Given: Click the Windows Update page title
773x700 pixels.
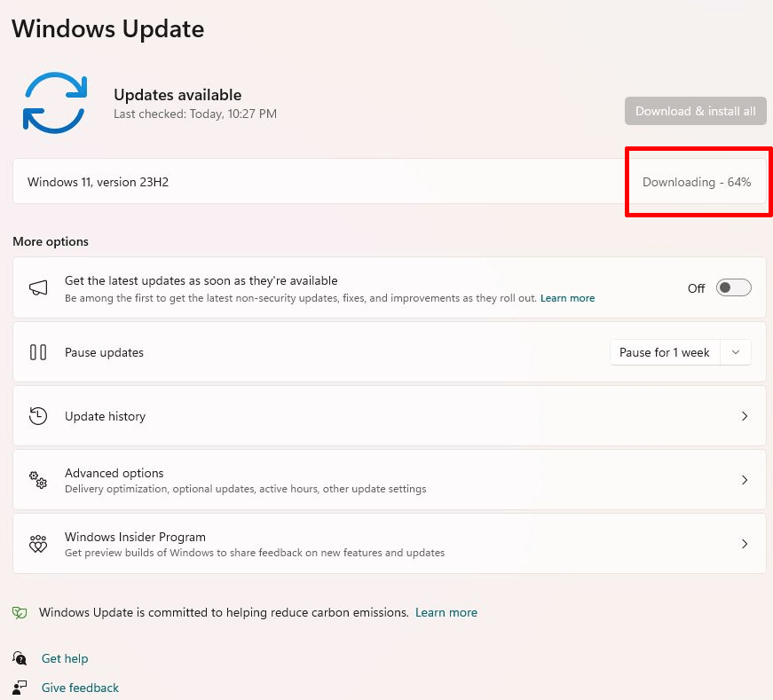Looking at the screenshot, I should [x=107, y=28].
